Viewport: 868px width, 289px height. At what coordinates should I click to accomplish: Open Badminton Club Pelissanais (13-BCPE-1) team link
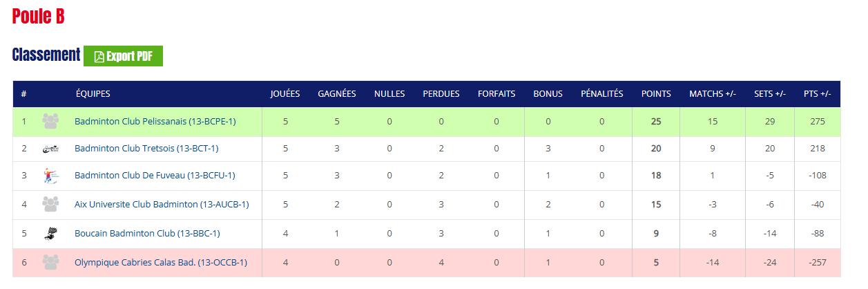(x=155, y=122)
